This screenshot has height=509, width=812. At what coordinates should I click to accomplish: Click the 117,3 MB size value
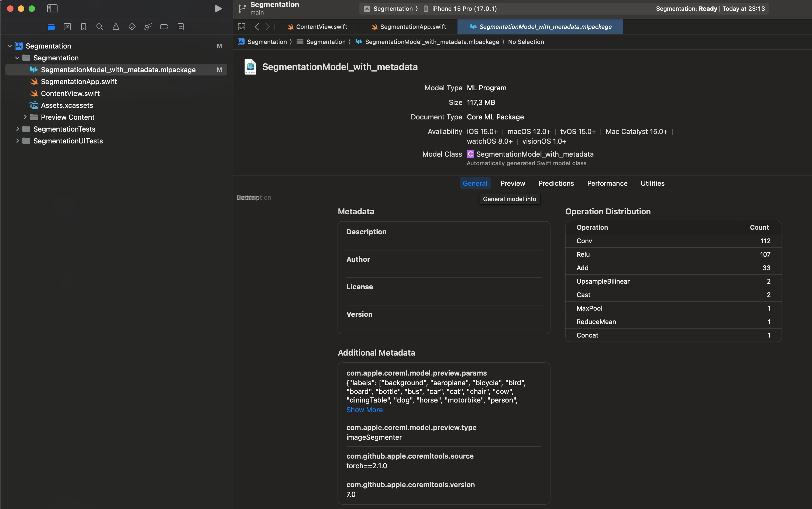[x=481, y=103]
